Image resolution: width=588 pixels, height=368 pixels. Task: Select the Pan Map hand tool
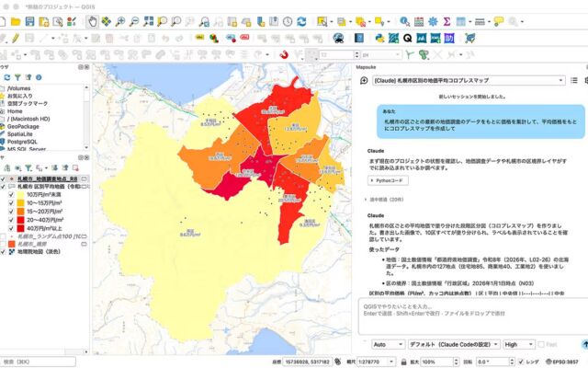(92, 21)
